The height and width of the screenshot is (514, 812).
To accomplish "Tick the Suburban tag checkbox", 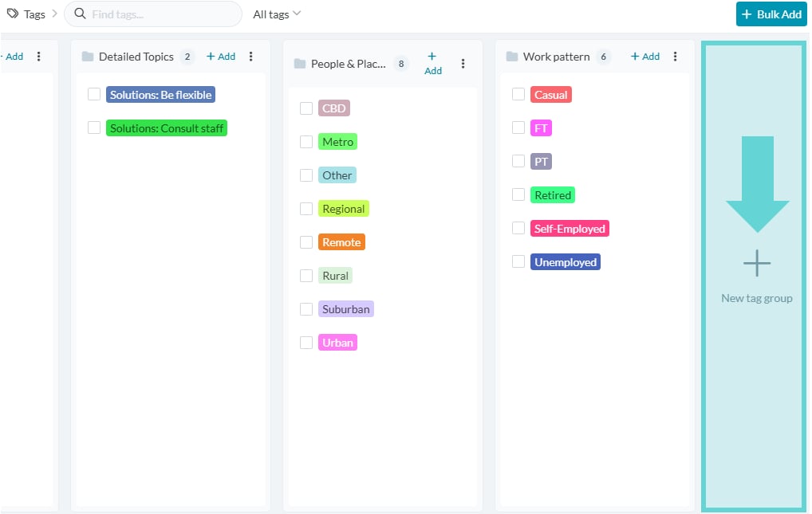I will coord(306,309).
